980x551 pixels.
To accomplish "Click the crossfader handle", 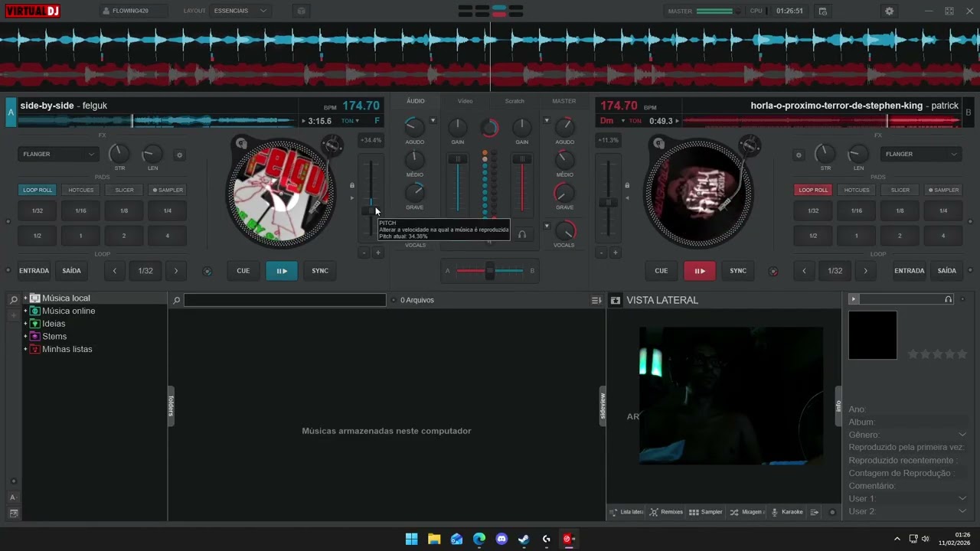I will 490,270.
